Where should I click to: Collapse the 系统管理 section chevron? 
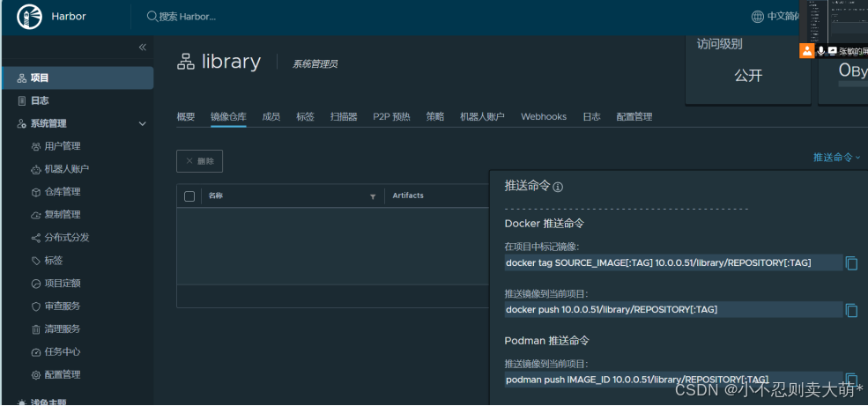(142, 123)
